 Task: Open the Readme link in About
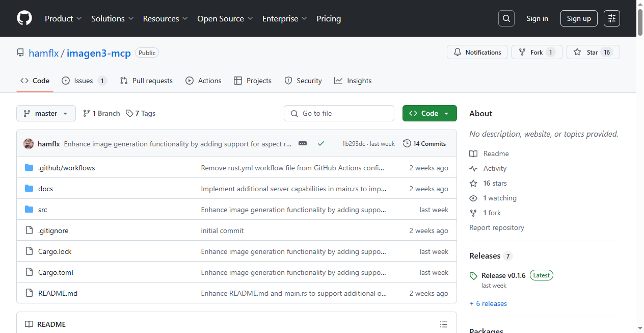coord(496,153)
